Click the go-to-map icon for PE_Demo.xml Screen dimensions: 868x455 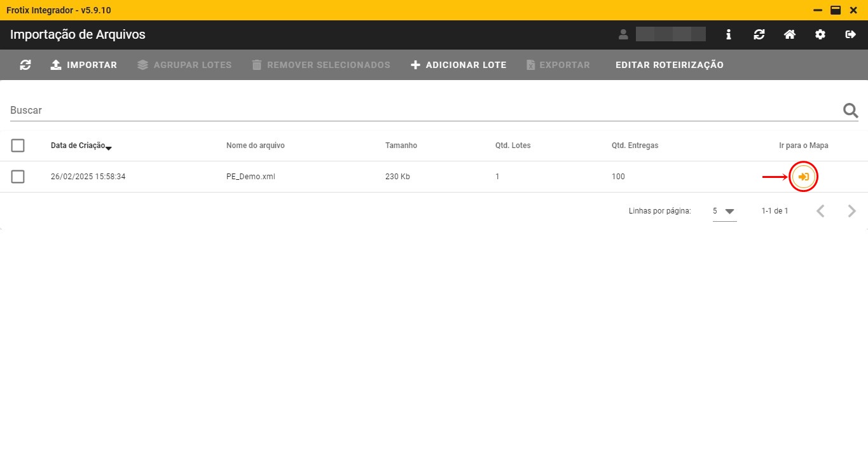point(804,177)
